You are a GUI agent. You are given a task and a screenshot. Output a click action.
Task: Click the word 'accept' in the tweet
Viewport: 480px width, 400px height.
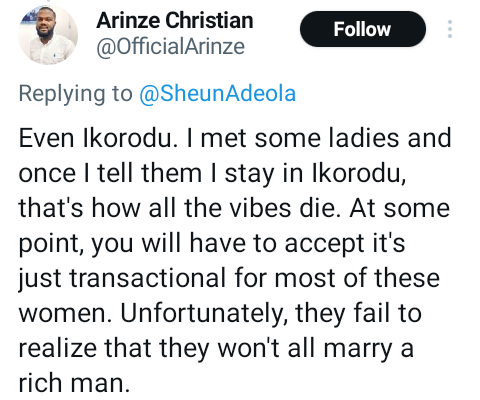(324, 244)
